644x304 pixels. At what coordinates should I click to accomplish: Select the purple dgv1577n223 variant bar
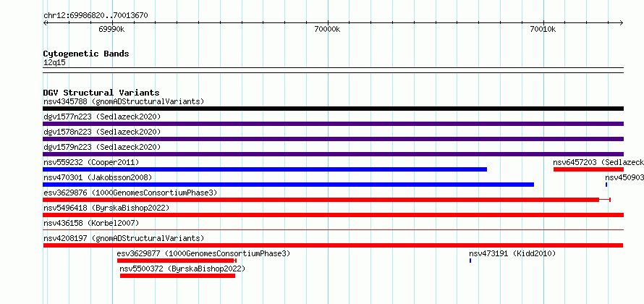pyautogui.click(x=333, y=124)
